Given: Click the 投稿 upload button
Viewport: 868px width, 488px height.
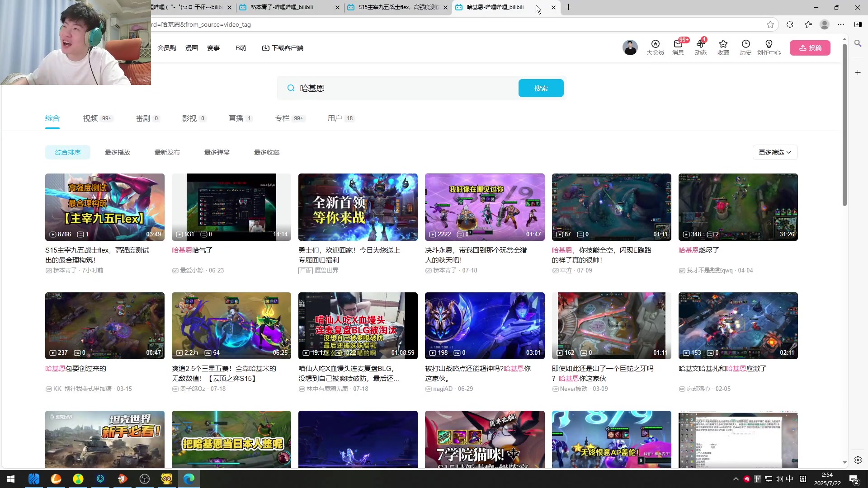Looking at the screenshot, I should point(810,48).
